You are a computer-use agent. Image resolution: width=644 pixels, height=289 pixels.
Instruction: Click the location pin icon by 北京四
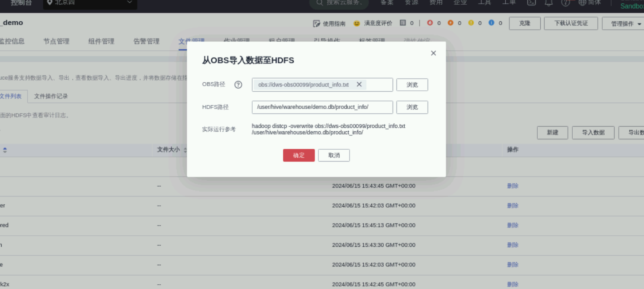pos(50,3)
